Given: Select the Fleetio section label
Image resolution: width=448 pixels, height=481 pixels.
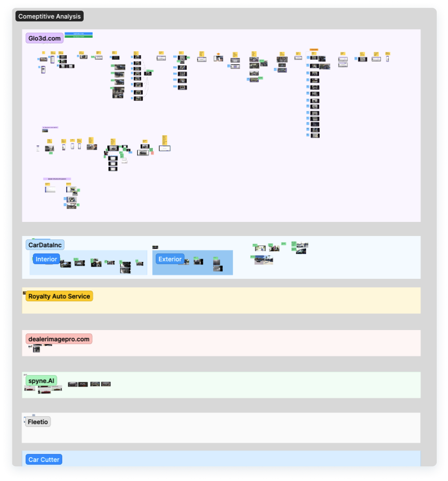Looking at the screenshot, I should [x=38, y=422].
